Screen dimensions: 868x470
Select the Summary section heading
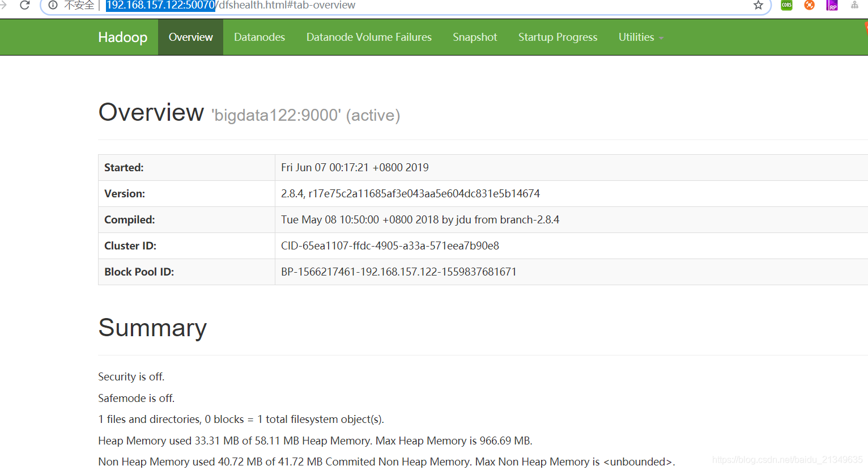point(152,328)
